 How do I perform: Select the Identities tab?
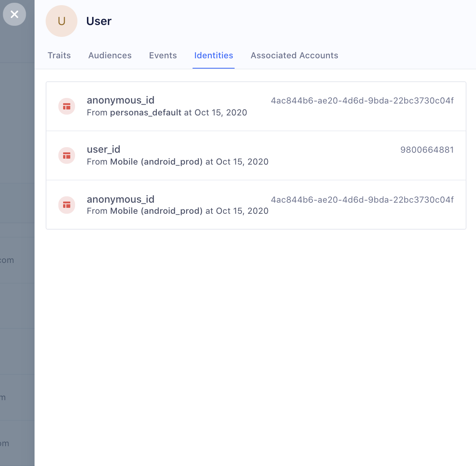(214, 56)
